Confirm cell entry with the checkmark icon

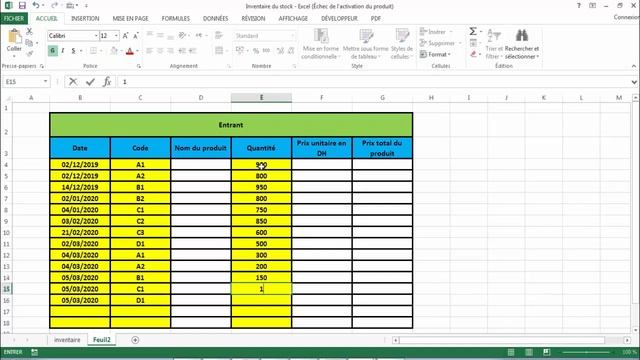(90, 82)
